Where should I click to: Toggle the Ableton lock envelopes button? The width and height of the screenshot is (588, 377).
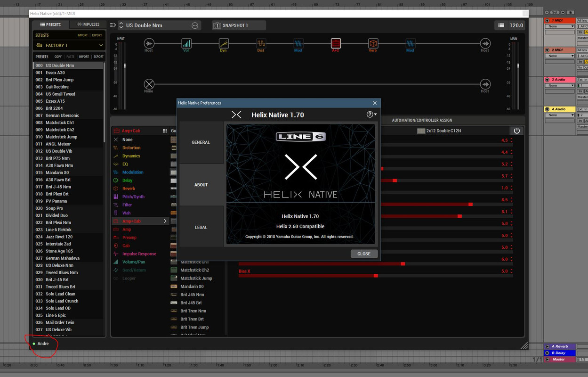571,12
